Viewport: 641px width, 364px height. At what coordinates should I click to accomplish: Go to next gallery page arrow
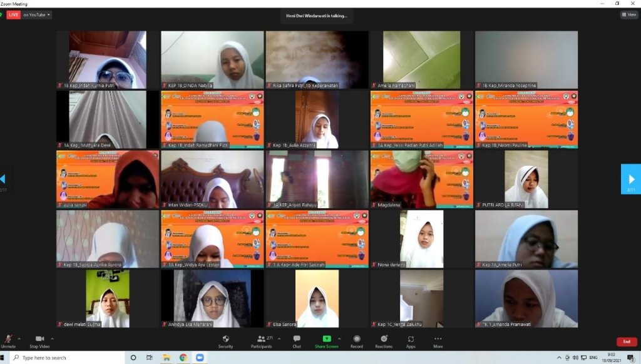pos(630,179)
